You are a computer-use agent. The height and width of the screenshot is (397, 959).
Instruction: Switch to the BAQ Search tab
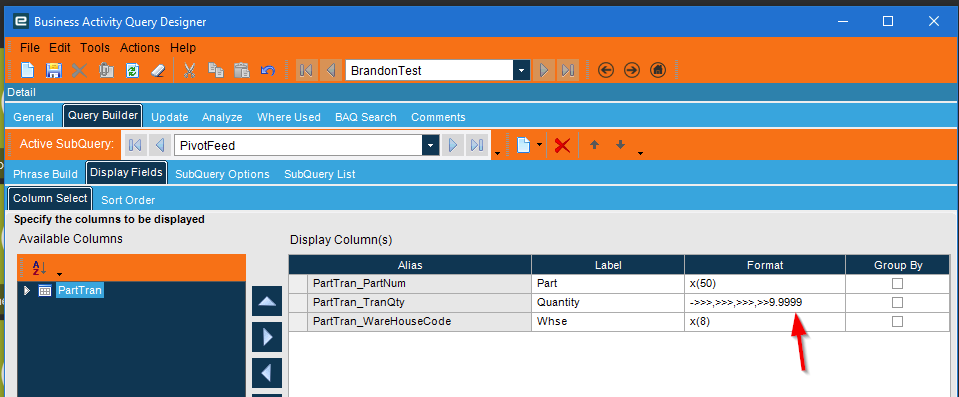click(x=366, y=117)
